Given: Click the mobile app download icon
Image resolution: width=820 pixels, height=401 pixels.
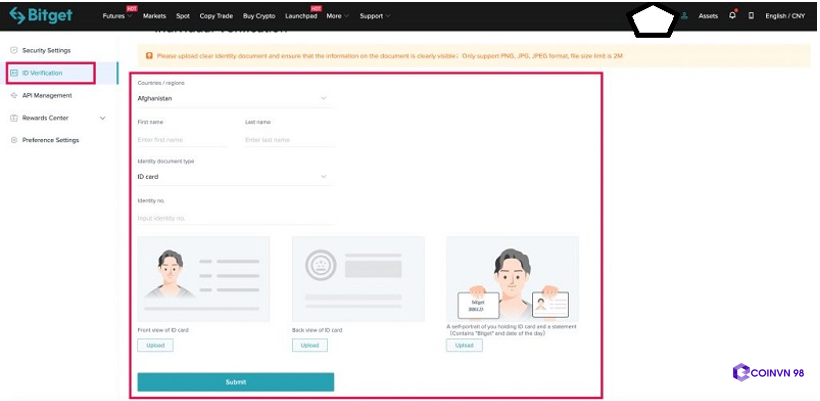Looking at the screenshot, I should pos(751,16).
